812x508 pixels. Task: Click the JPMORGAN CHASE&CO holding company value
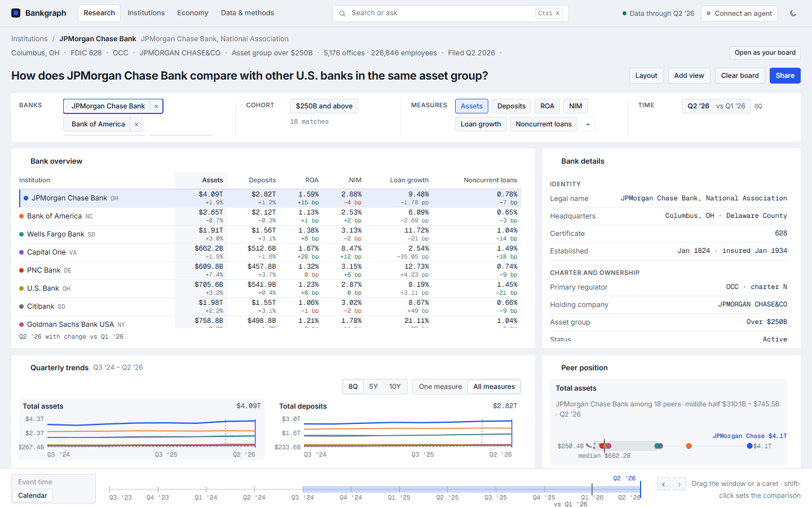[x=752, y=304]
